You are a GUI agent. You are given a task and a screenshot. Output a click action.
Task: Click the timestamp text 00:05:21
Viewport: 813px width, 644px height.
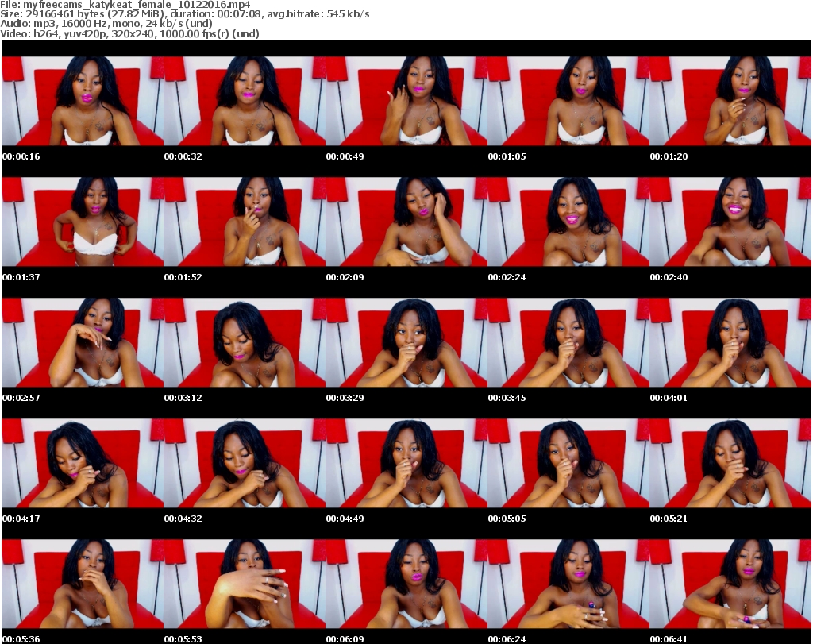(669, 519)
